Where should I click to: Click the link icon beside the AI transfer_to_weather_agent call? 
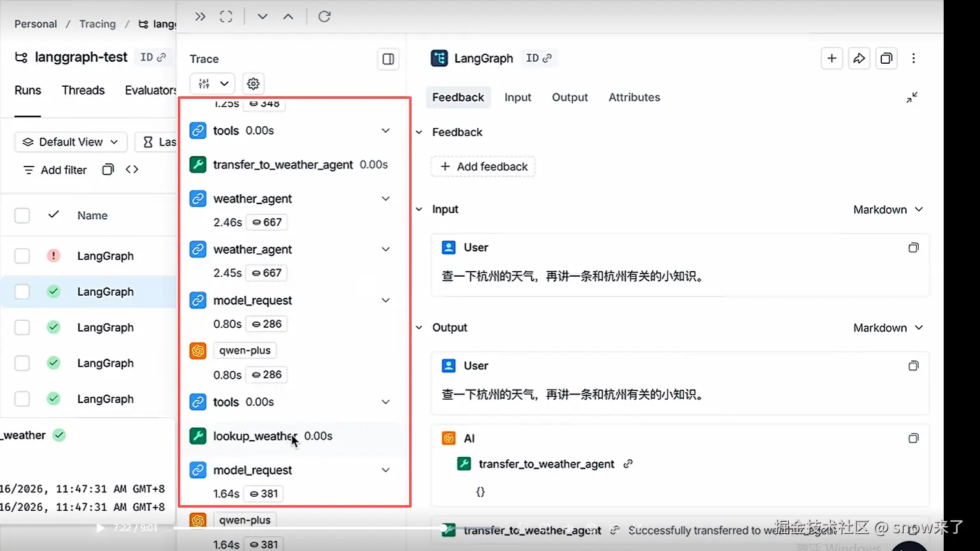[x=628, y=464]
